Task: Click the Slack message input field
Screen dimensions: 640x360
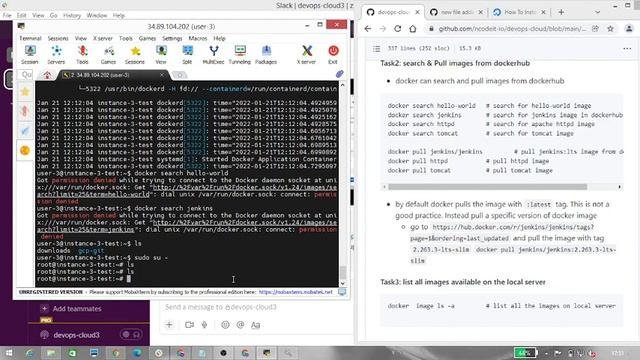Action: point(256,307)
